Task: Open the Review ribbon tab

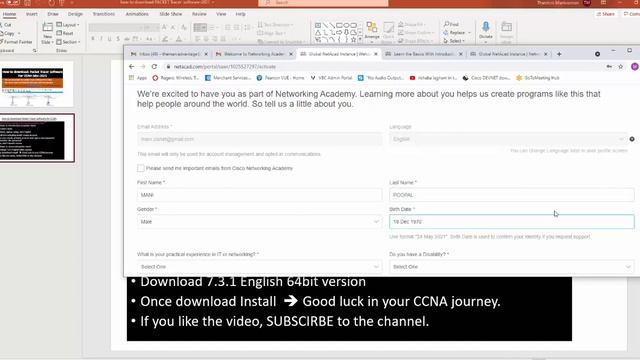Action: pos(199,14)
